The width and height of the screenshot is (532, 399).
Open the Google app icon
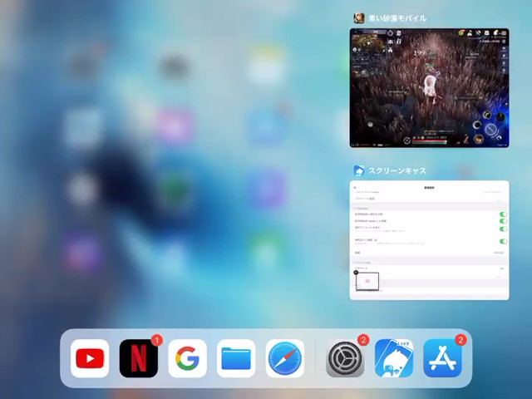coord(187,358)
